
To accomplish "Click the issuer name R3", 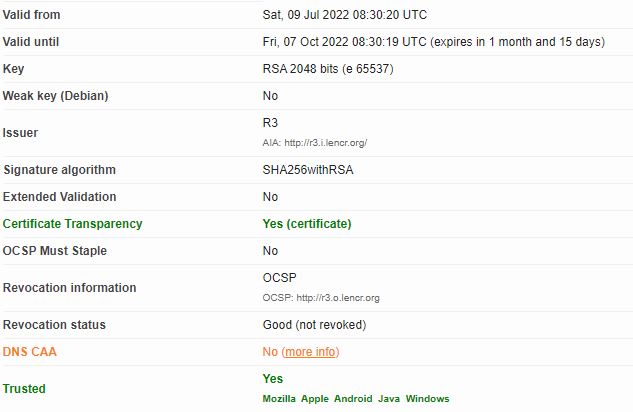I will tap(270, 123).
